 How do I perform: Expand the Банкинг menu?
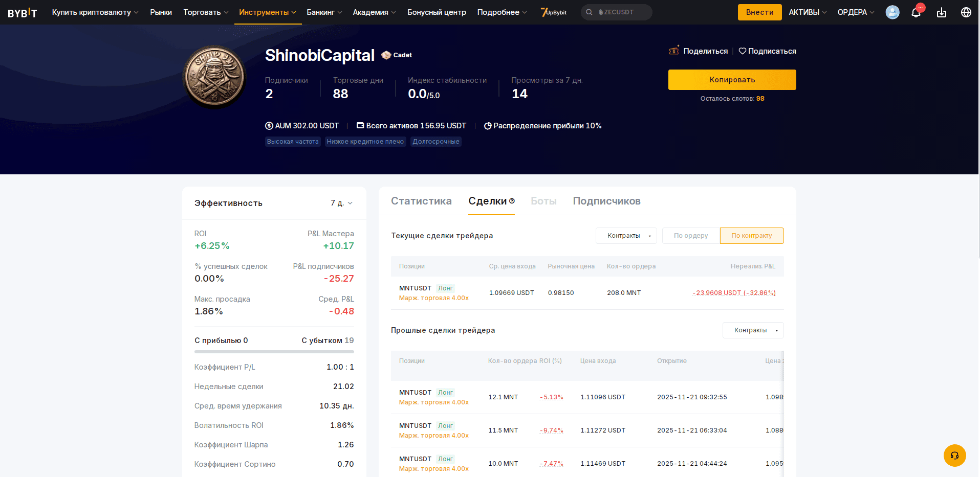coord(324,12)
